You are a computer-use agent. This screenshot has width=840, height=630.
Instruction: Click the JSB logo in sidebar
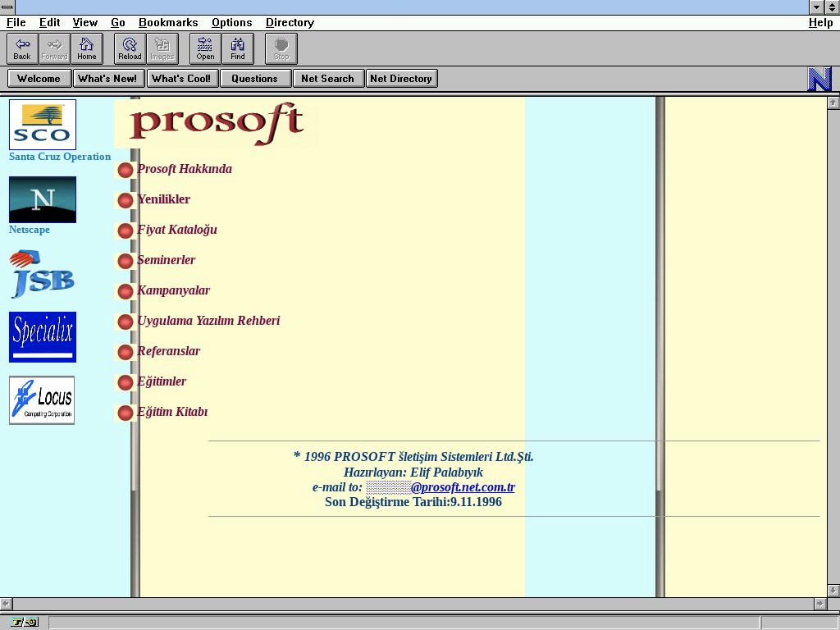tap(43, 274)
